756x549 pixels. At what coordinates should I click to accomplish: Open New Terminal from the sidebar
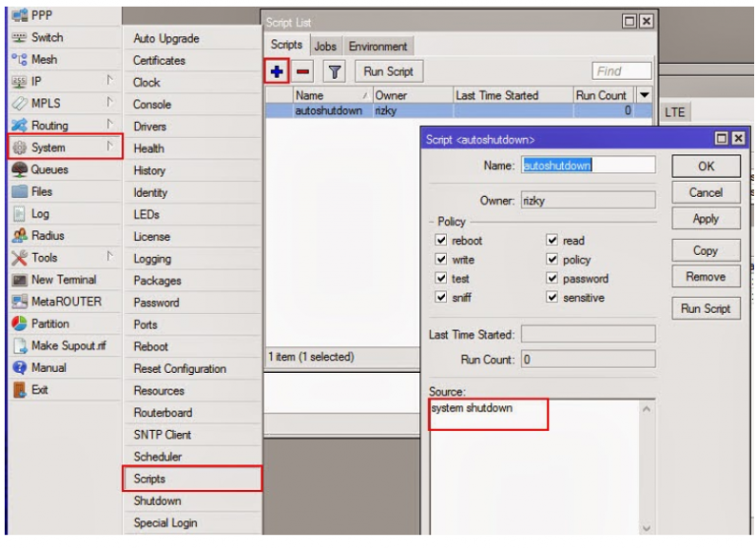[x=63, y=279]
